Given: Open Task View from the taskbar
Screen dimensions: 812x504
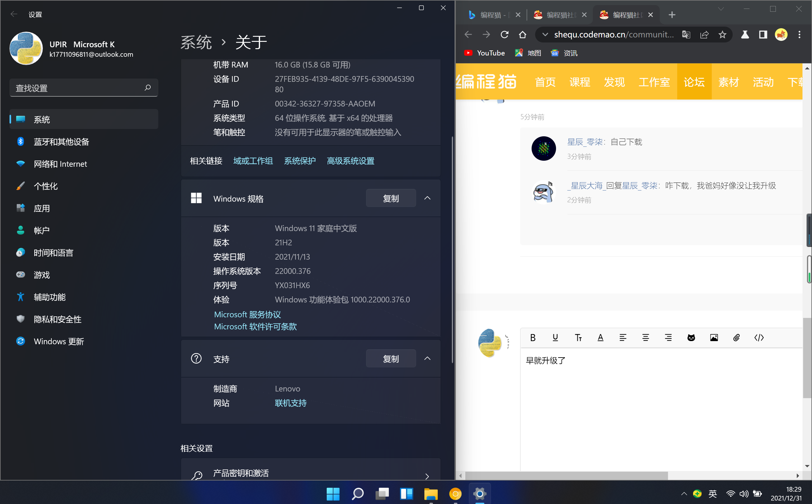Looking at the screenshot, I should (382, 494).
